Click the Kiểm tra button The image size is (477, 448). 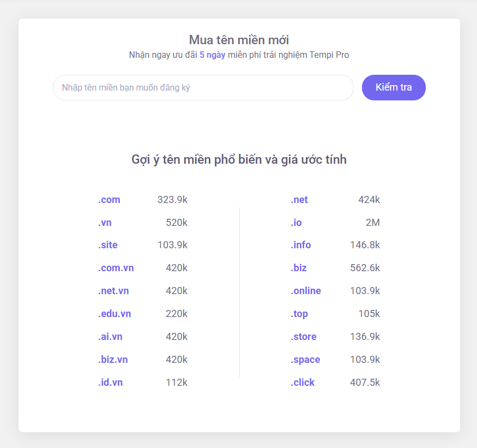point(394,87)
